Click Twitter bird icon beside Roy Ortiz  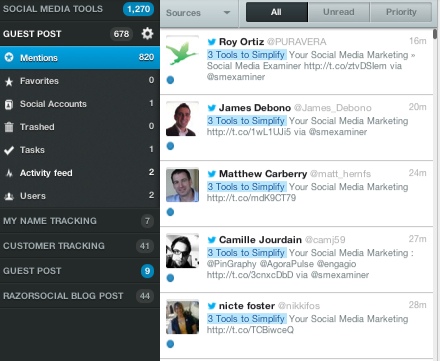pos(212,42)
